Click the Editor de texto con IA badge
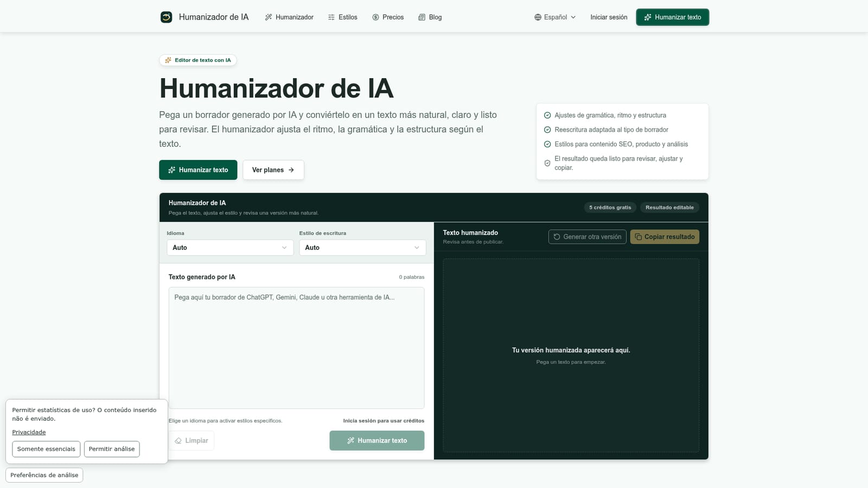 pyautogui.click(x=198, y=60)
